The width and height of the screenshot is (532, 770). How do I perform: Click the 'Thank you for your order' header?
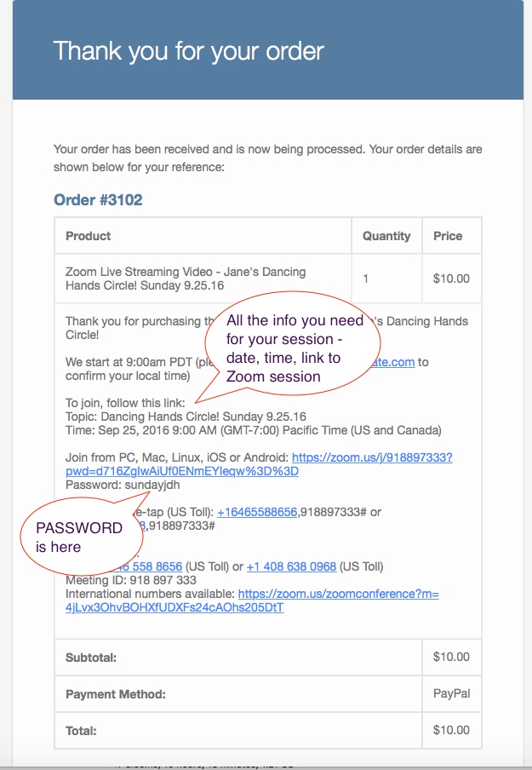coord(188,50)
